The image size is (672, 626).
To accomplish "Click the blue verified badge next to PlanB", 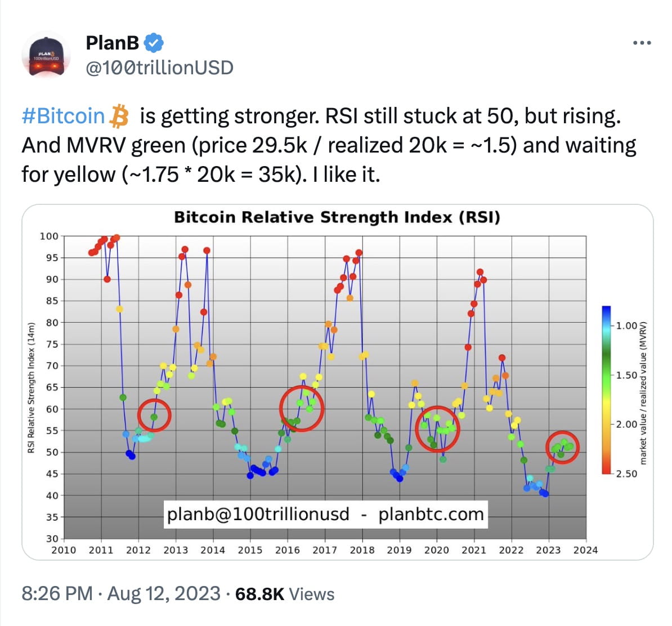I will [154, 42].
